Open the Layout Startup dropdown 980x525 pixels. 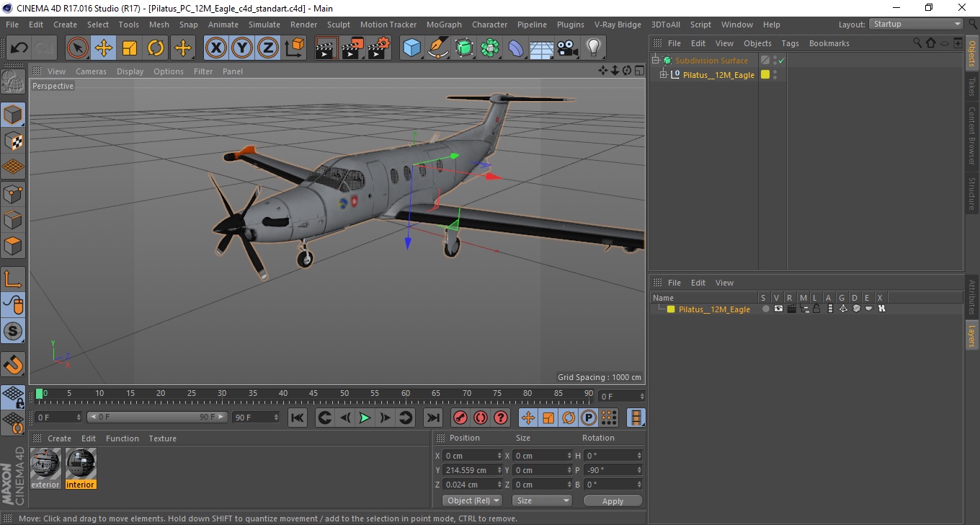(x=917, y=24)
